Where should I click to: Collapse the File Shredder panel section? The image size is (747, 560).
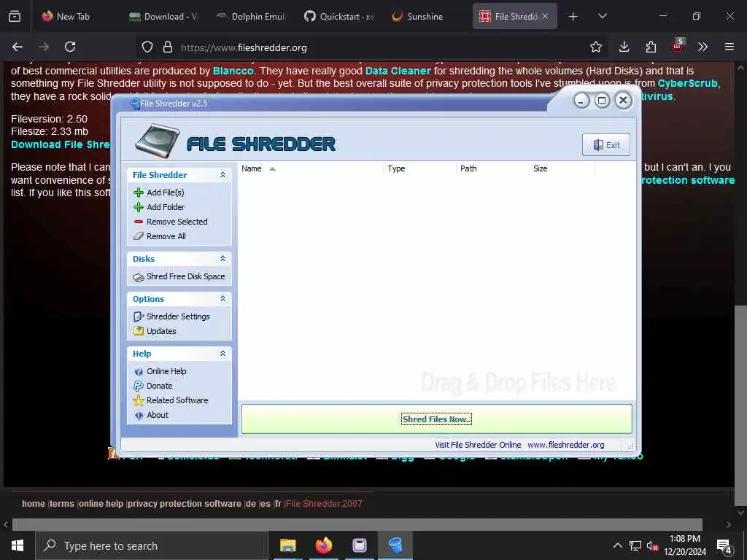[x=222, y=175]
